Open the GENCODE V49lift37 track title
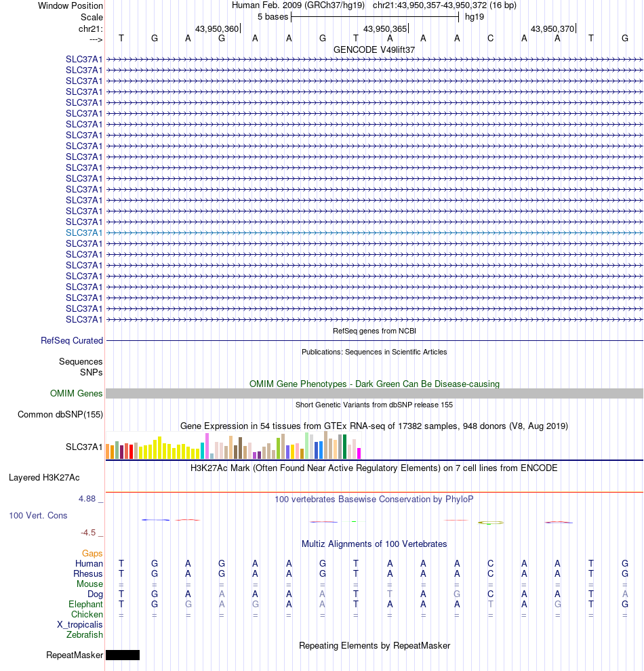The width and height of the screenshot is (644, 671). [x=374, y=49]
